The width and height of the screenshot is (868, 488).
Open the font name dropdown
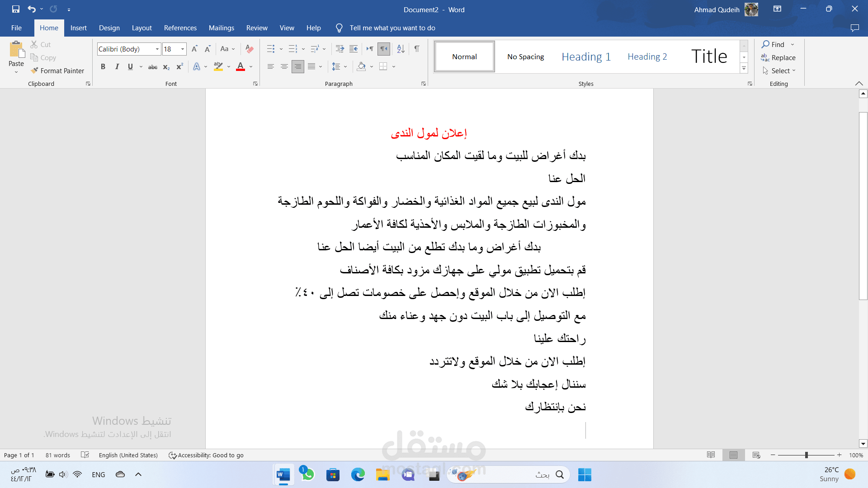[x=157, y=49]
